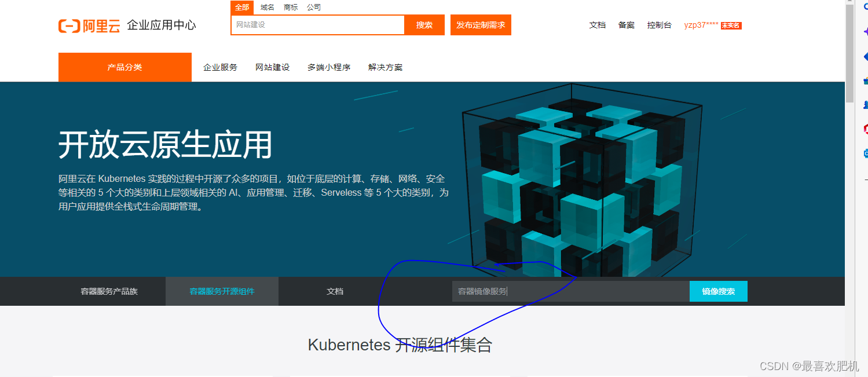The width and height of the screenshot is (868, 377).
Task: Switch to the 文档 tab in dark bar
Action: pyautogui.click(x=335, y=291)
